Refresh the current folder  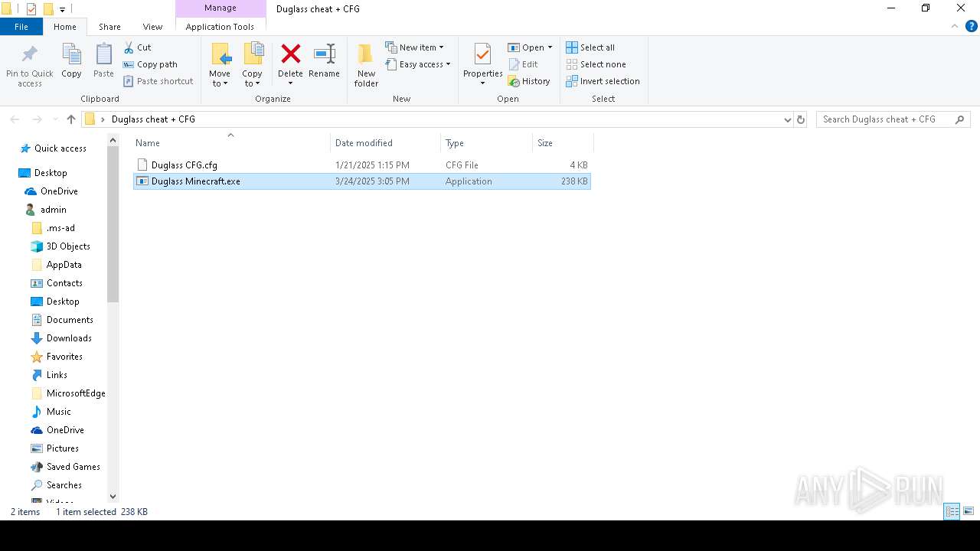[801, 119]
